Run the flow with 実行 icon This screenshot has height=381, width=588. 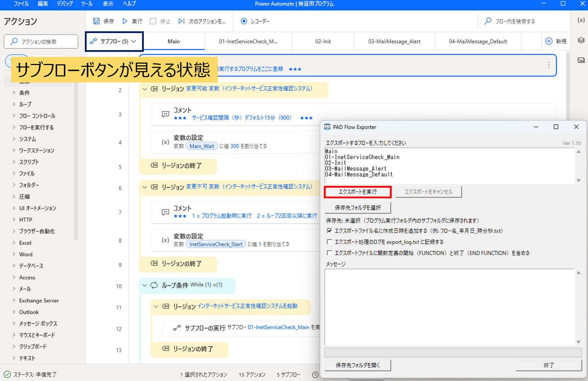[125, 21]
